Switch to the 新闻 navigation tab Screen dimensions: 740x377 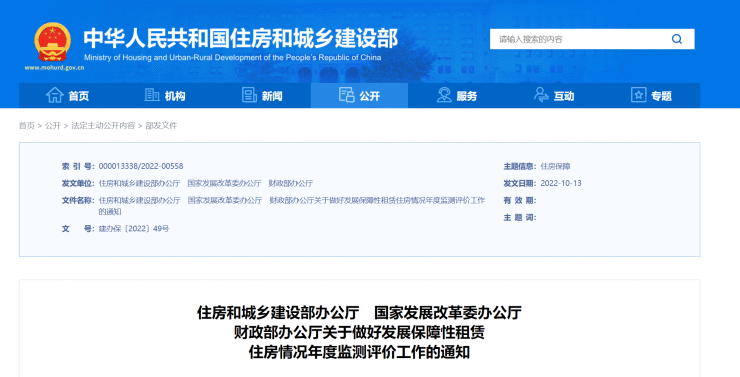[262, 95]
